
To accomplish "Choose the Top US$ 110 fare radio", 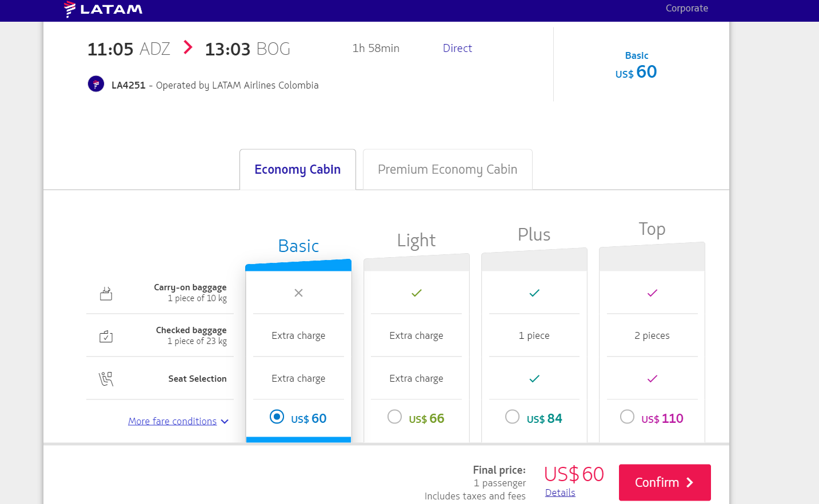I will click(627, 417).
